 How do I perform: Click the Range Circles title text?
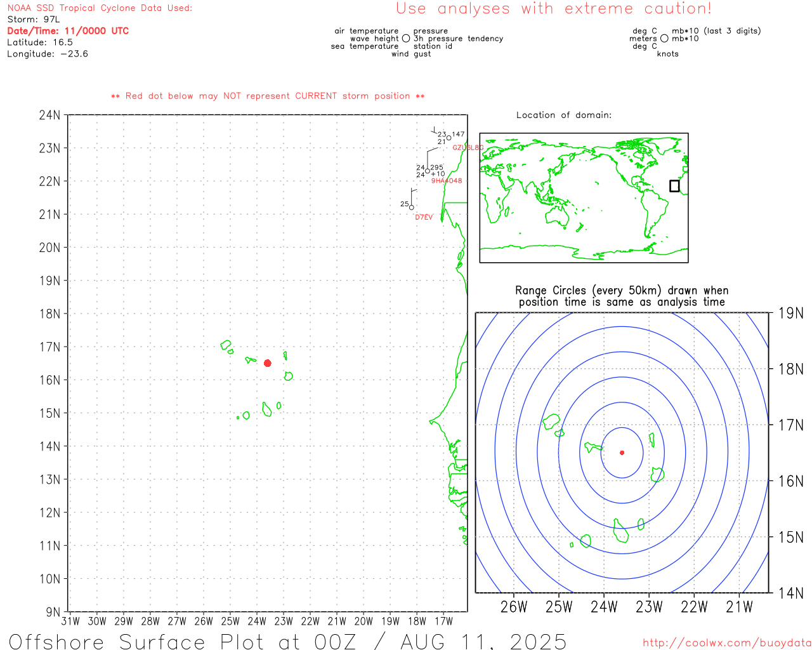(x=622, y=296)
